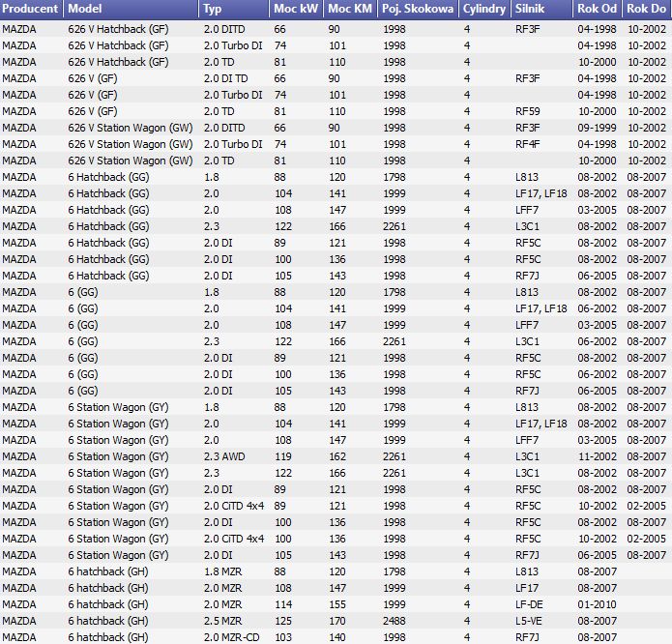Click '6 Station Wagon (GY)' in the 2.3 AWD row
Image resolution: width=672 pixels, height=644 pixels.
pos(118,456)
